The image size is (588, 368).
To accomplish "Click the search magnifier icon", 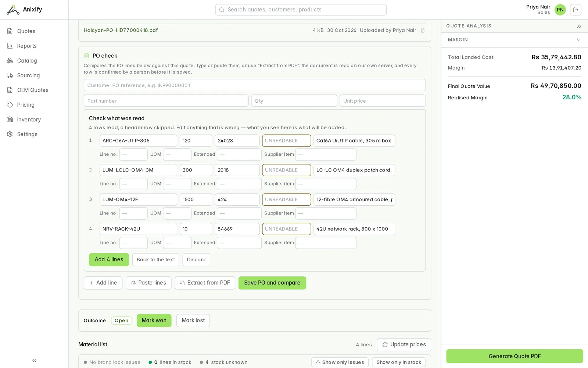I will 222,10.
